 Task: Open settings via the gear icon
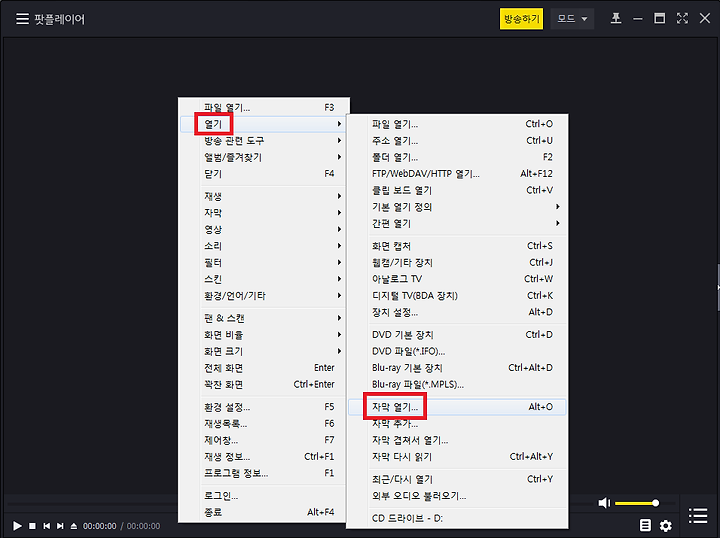pyautogui.click(x=666, y=525)
